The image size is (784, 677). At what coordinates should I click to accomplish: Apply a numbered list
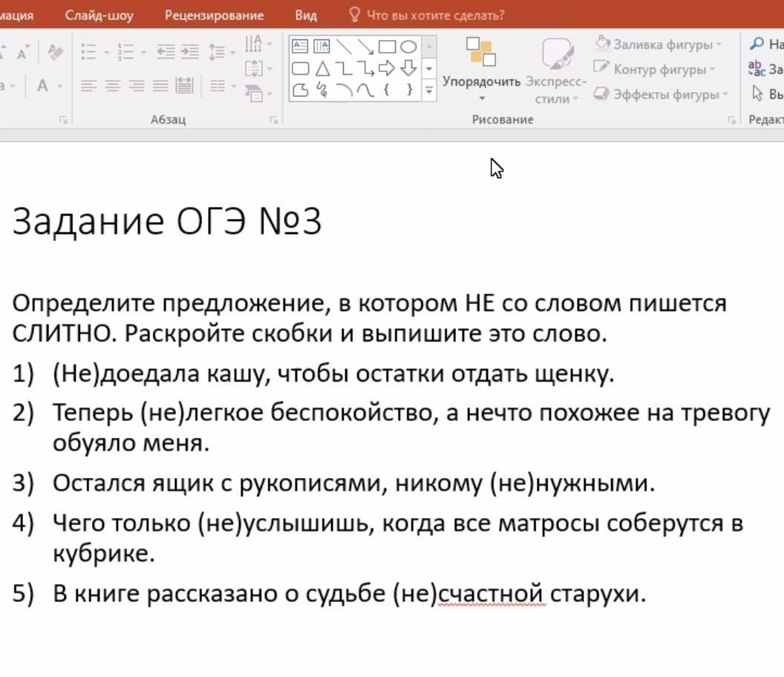coord(125,51)
